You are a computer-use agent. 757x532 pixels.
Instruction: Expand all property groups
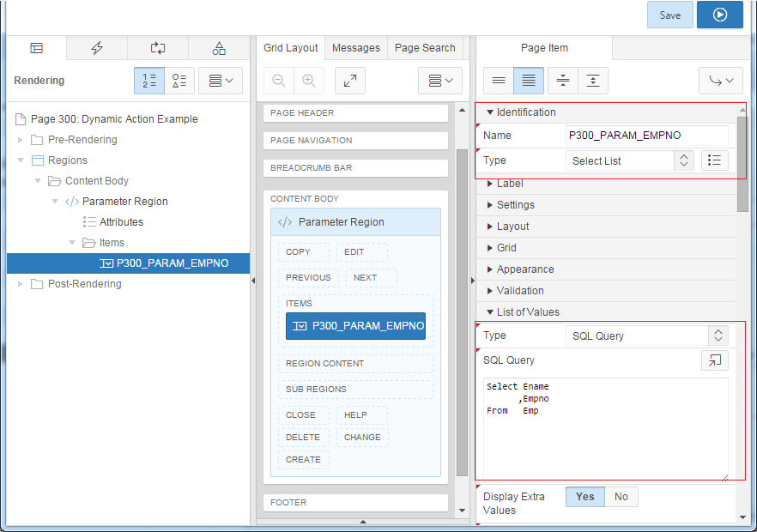(x=593, y=80)
